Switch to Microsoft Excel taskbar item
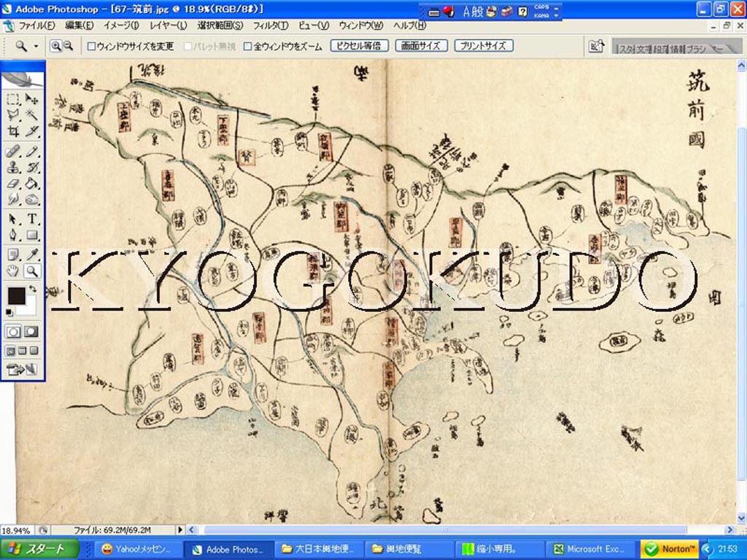The width and height of the screenshot is (747, 560). [x=590, y=549]
